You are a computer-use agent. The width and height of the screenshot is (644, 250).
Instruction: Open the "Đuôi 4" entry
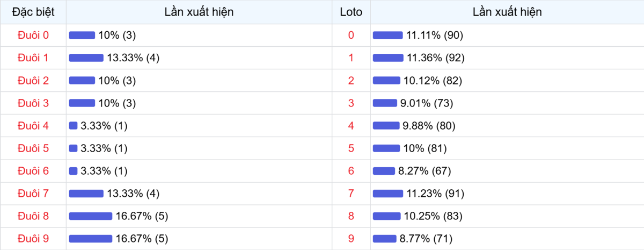(33, 126)
